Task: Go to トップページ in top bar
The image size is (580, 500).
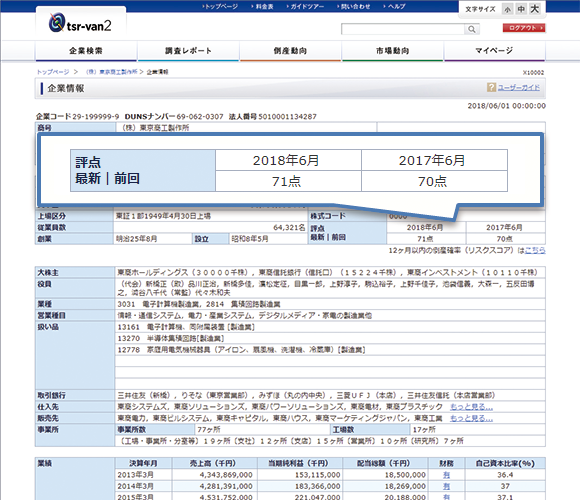Action: coord(220,6)
